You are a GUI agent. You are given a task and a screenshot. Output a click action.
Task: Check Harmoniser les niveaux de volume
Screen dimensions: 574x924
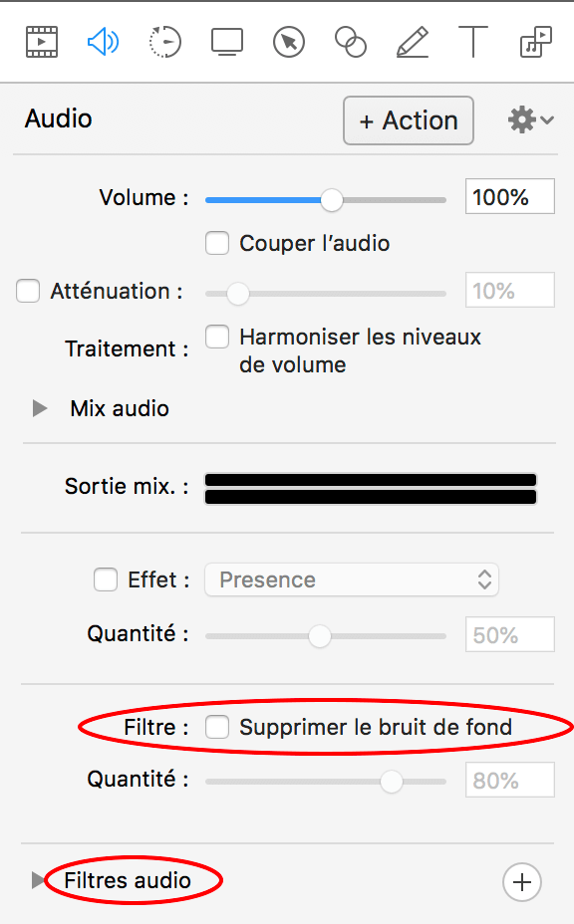tap(217, 337)
